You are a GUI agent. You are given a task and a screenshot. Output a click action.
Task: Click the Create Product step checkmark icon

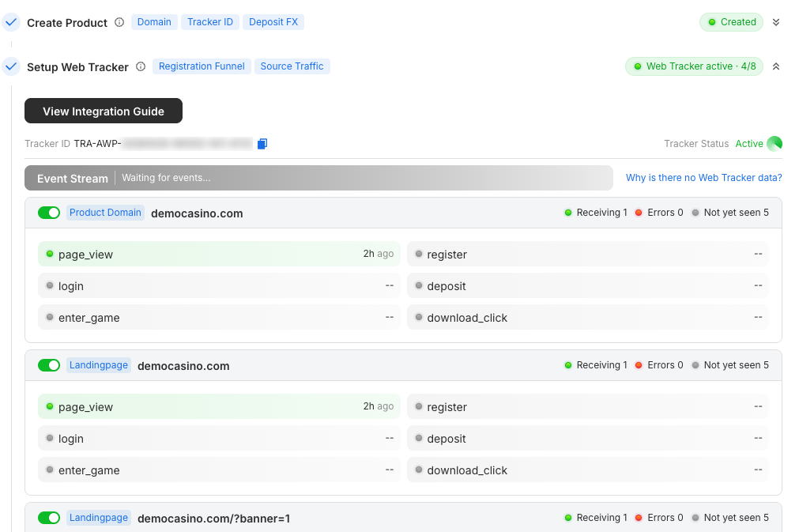11,22
